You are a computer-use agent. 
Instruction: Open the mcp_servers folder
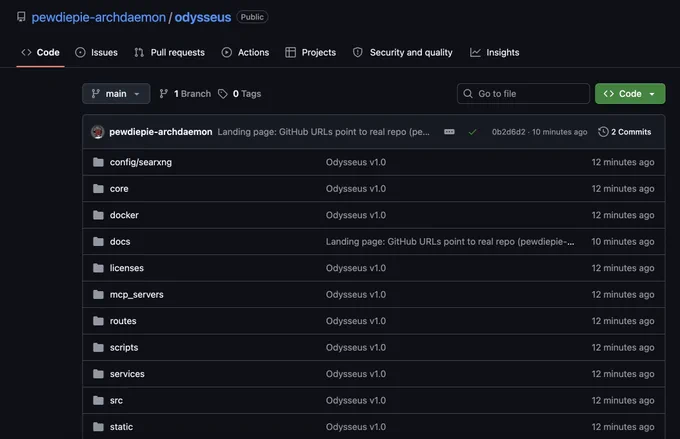click(137, 295)
